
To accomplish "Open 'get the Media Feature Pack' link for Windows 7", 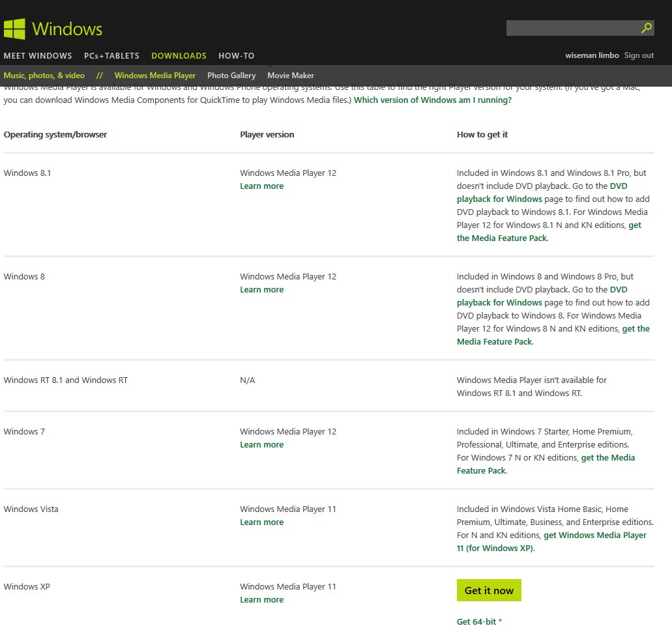I will (607, 457).
